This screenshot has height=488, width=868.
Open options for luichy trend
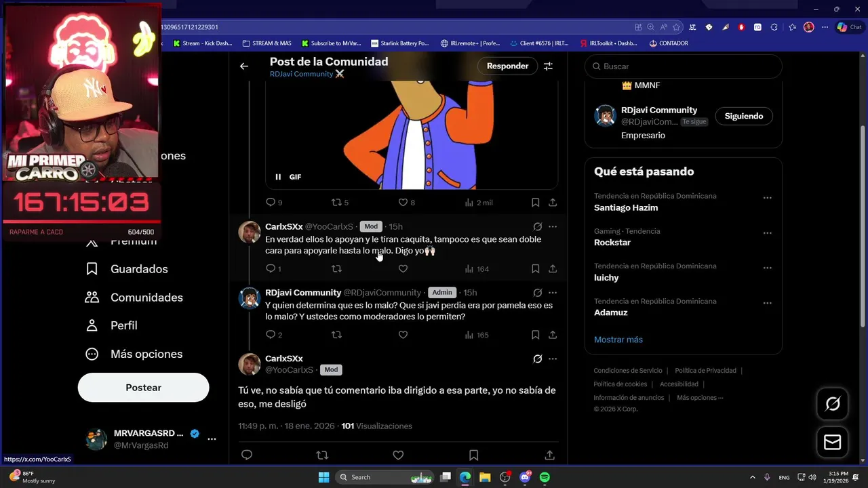click(767, 268)
